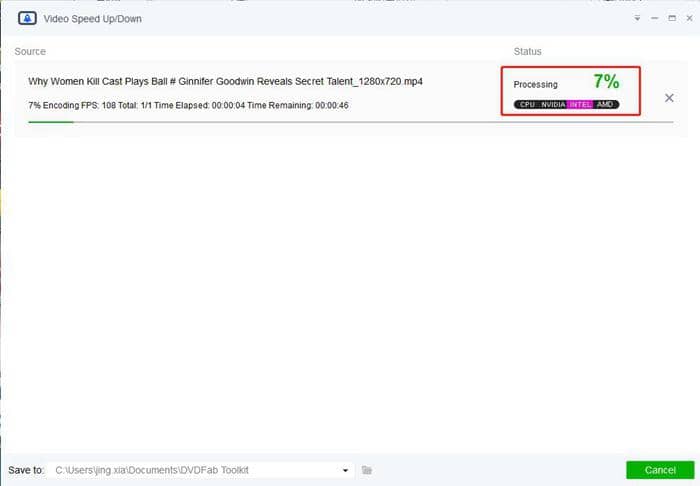This screenshot has width=700, height=486.
Task: Click the Status column header
Action: pos(527,51)
